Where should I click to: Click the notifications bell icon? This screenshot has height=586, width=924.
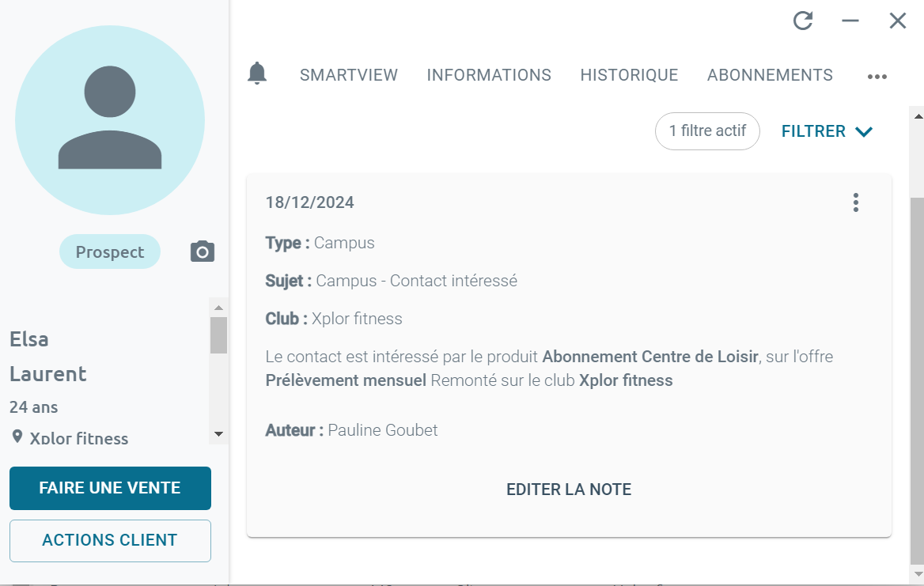click(257, 74)
